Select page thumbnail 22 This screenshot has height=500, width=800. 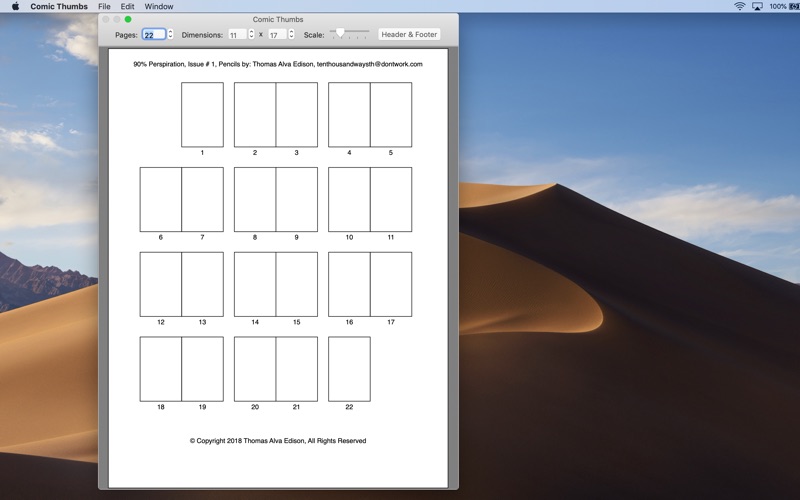(x=349, y=369)
